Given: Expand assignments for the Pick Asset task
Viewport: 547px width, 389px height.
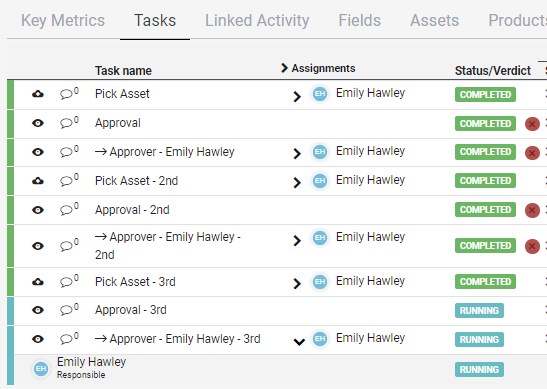Looking at the screenshot, I should [297, 97].
